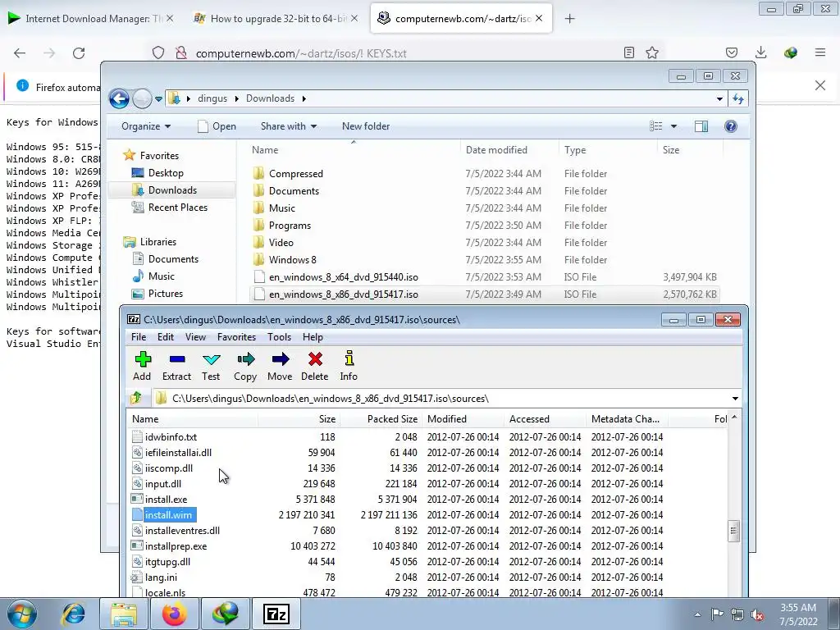Open the 7-Zip View menu
This screenshot has height=630, width=840.
click(195, 337)
